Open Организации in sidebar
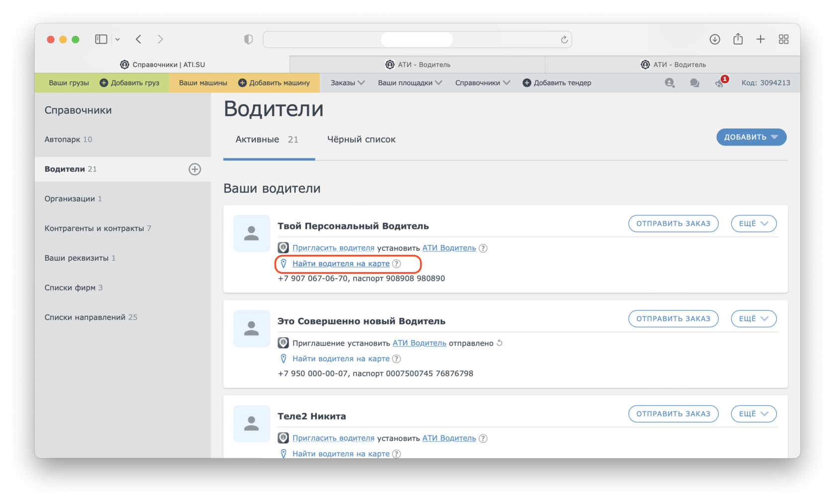Viewport: 835px width, 504px height. [x=73, y=199]
